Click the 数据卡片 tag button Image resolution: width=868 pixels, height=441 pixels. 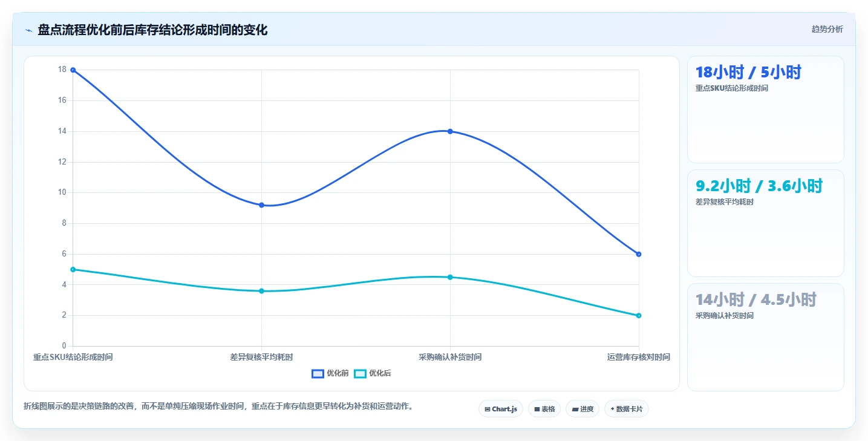626,409
